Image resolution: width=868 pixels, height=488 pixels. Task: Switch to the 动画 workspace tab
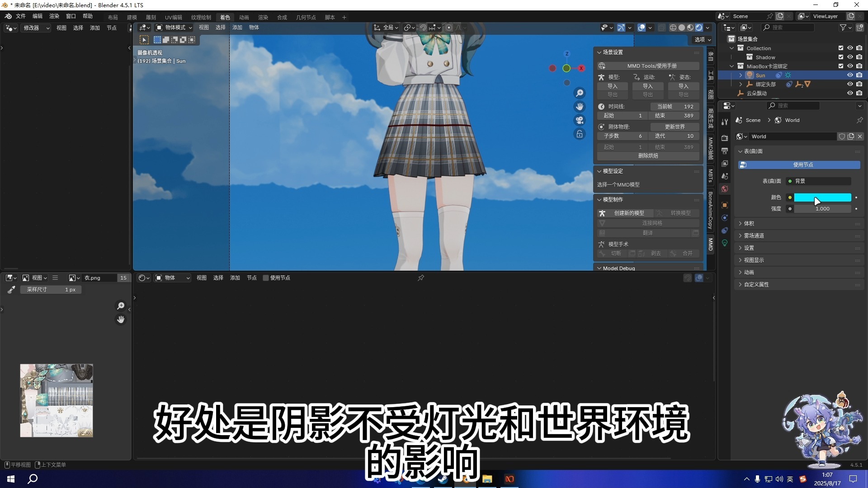(244, 17)
